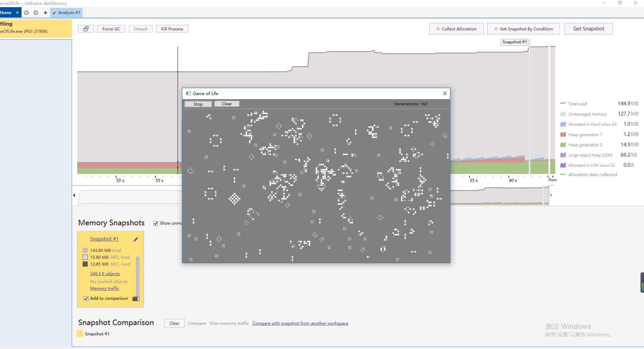Click the Allocation data collected legend icon
The image size is (644, 349).
point(563,174)
